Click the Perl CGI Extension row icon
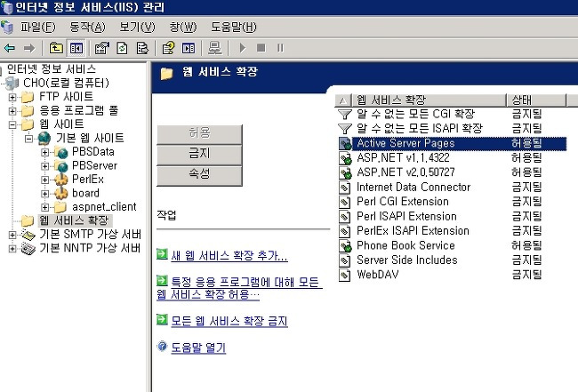 coord(344,202)
